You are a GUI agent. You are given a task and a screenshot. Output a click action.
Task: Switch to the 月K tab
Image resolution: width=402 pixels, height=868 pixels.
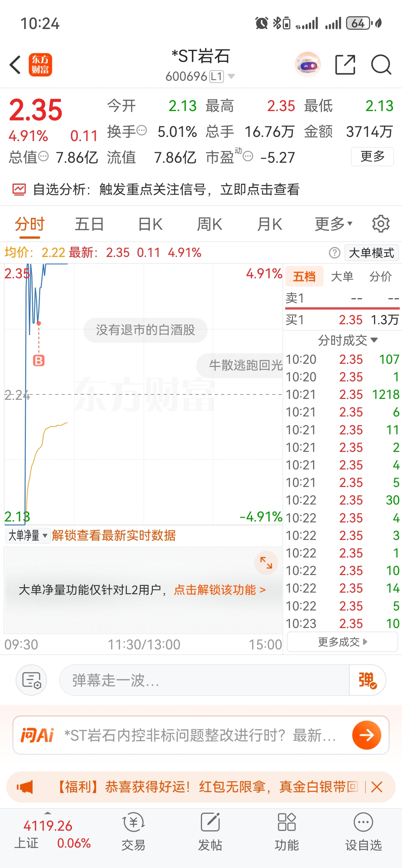(x=270, y=224)
